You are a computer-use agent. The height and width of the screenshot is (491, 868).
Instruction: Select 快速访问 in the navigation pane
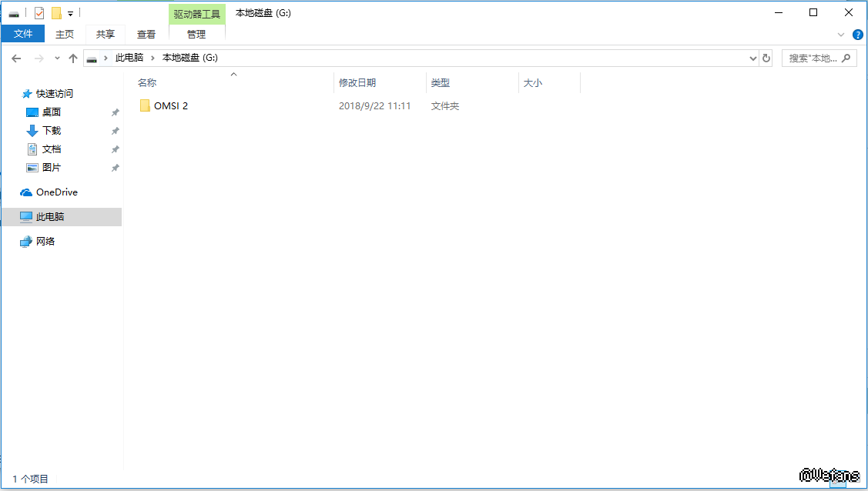[54, 93]
